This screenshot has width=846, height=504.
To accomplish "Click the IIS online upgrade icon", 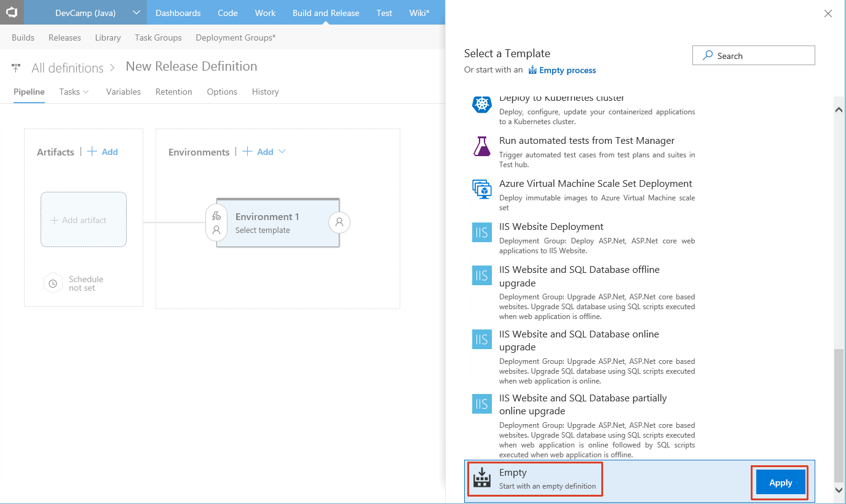I will coord(482,339).
